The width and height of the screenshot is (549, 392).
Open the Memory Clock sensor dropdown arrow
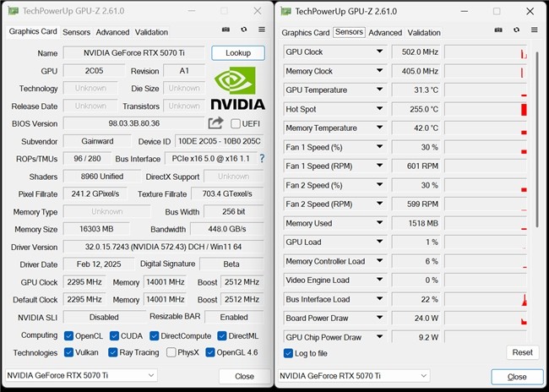click(379, 70)
